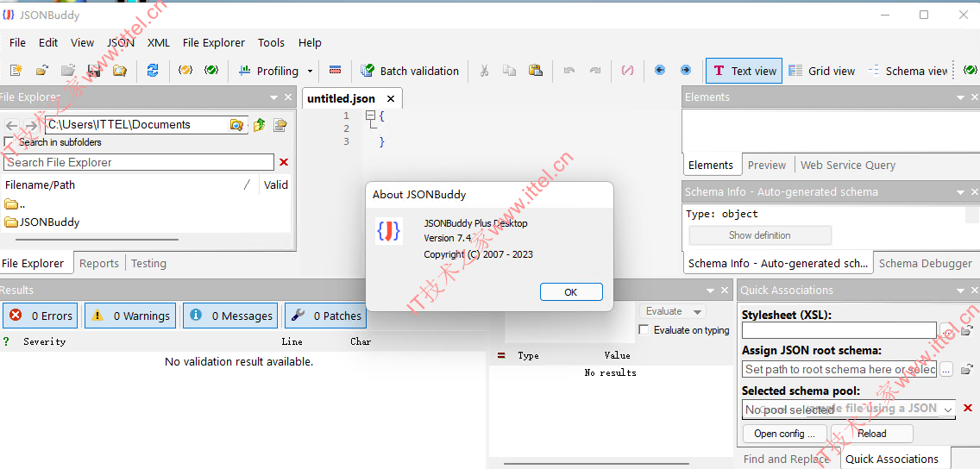Switch to the Schema Debugger tab

925,264
